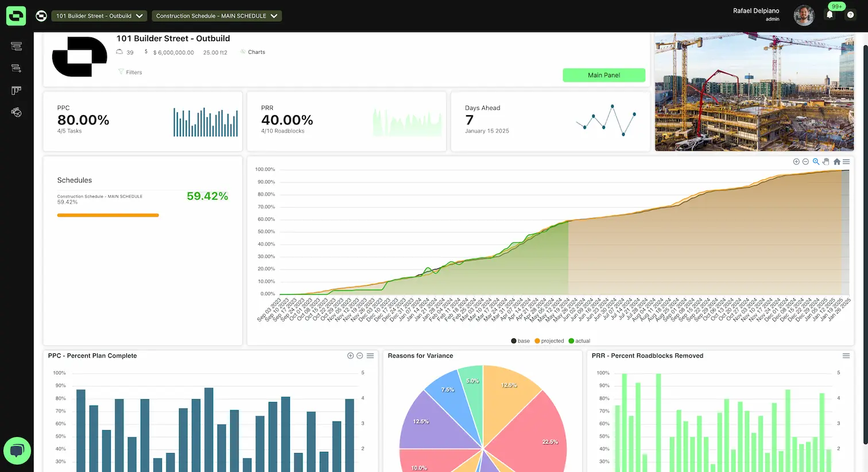Viewport: 868px width, 472px height.
Task: Click the 25.00 ft2 area value
Action: tap(215, 52)
